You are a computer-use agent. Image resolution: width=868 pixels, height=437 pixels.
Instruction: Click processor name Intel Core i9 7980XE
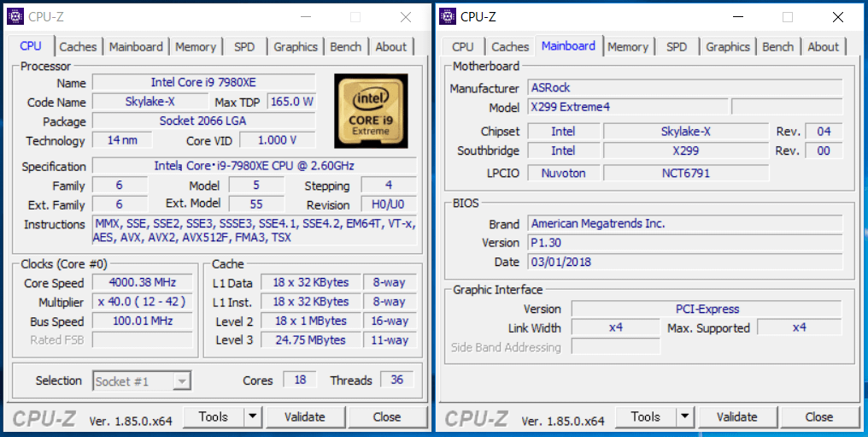coord(203,83)
